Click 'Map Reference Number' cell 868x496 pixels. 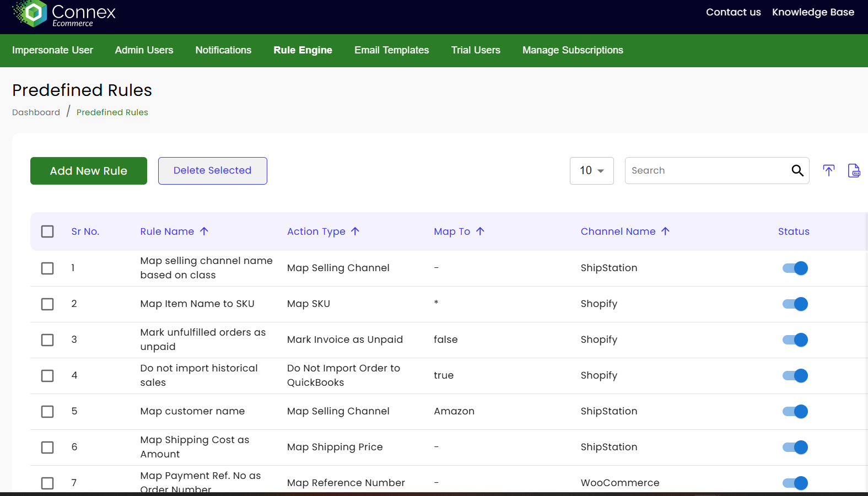[346, 483]
